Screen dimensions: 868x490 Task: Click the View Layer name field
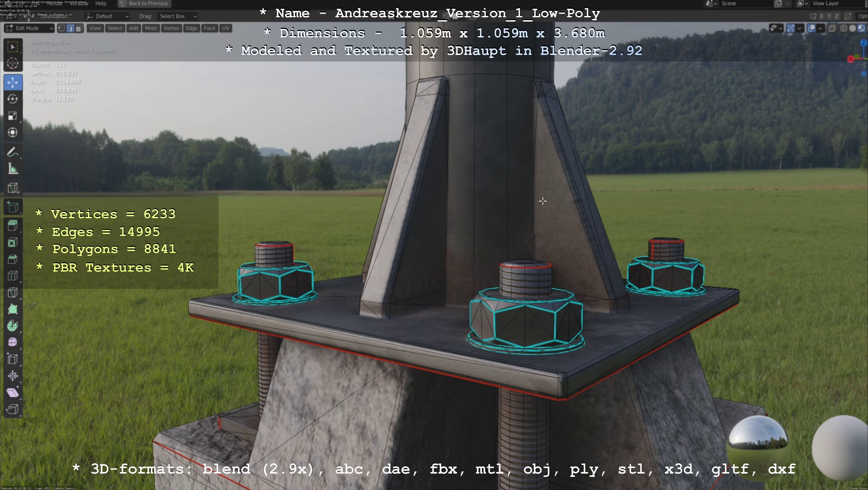[837, 3]
